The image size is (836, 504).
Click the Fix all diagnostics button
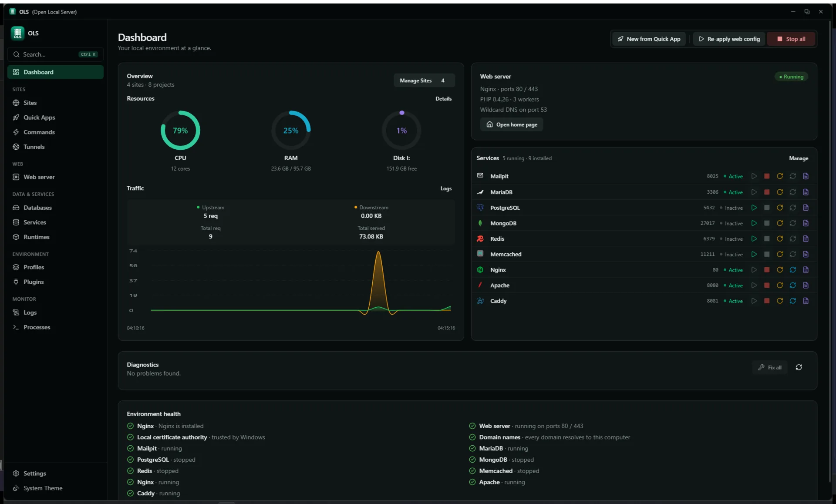tap(770, 368)
